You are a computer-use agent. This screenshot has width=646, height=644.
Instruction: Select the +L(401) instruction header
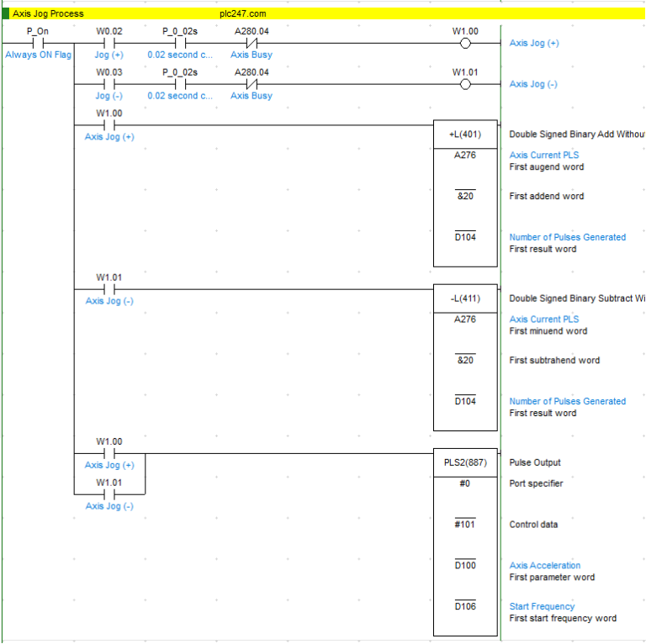coord(465,135)
